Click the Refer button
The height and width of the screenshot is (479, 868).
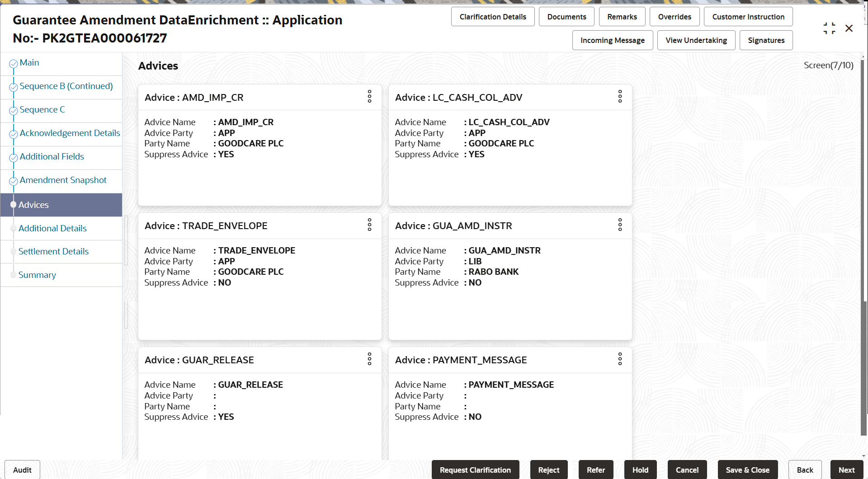596,470
